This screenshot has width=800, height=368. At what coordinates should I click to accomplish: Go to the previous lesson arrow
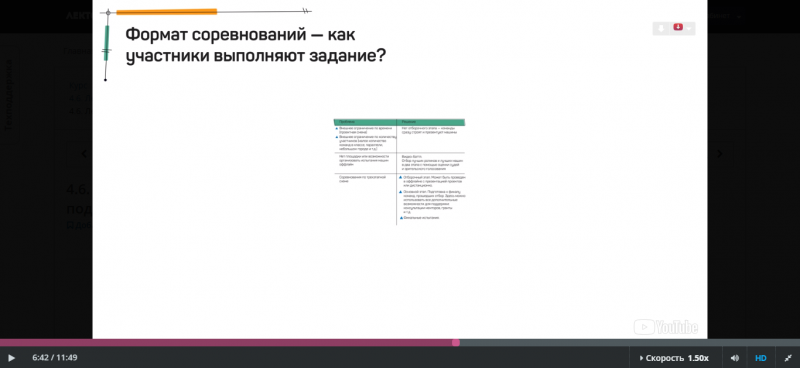[84, 154]
